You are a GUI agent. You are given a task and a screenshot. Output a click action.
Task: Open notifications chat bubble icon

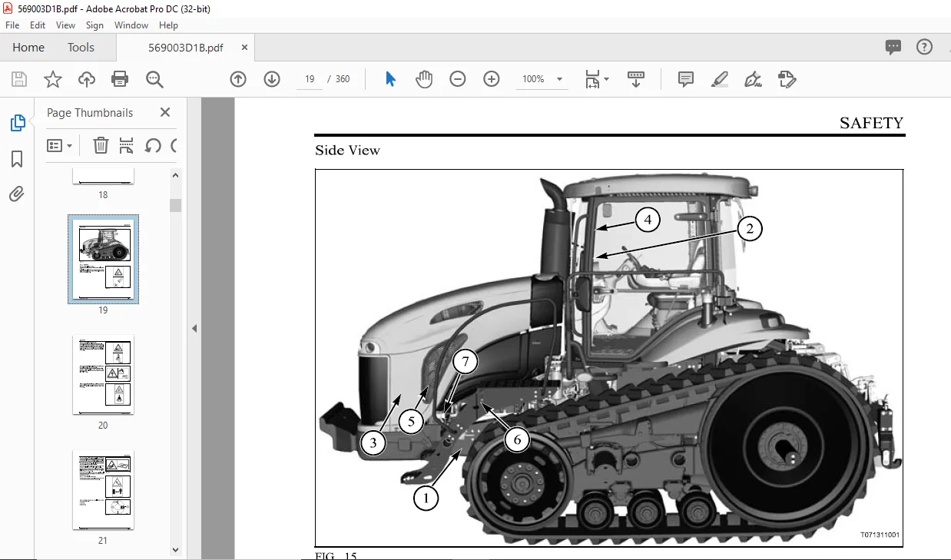coord(893,47)
